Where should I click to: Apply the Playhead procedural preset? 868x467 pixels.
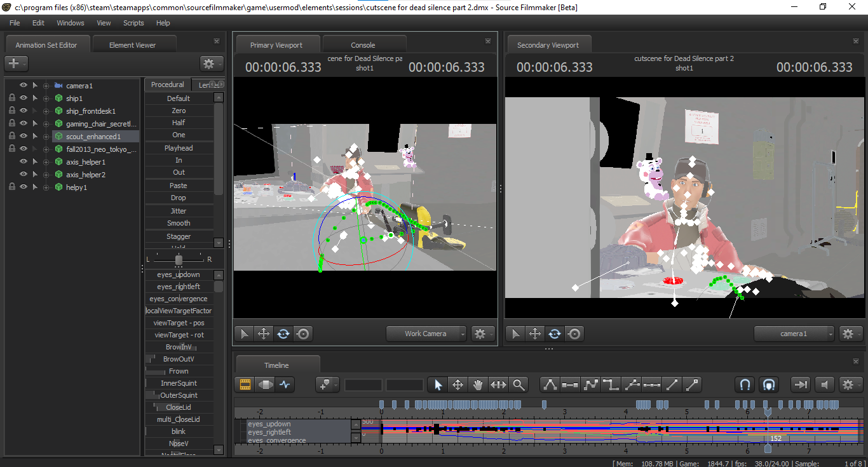179,148
